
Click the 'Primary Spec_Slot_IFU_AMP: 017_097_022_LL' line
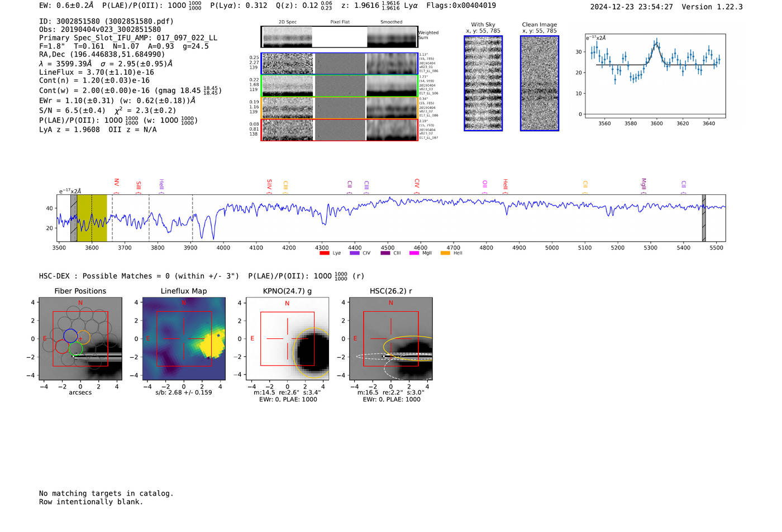click(128, 38)
